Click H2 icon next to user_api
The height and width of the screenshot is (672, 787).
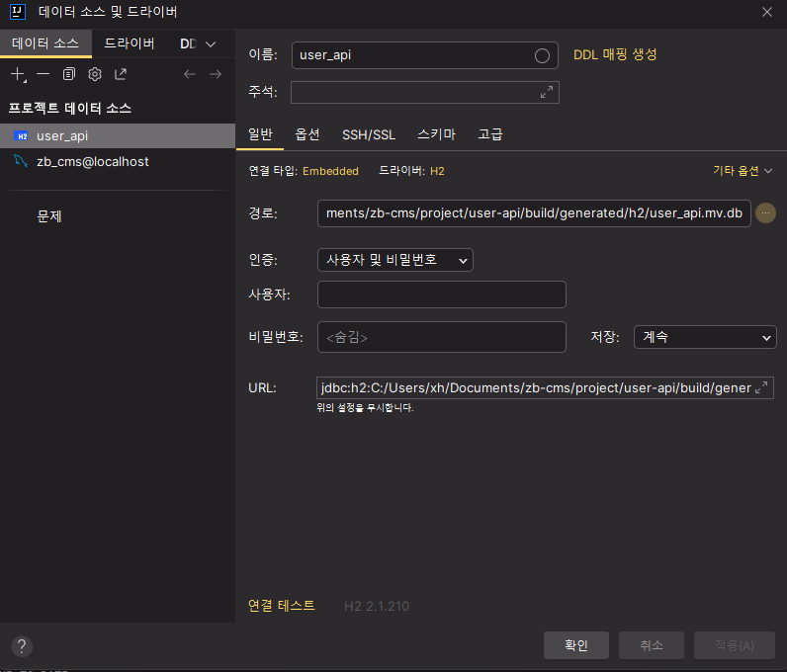21,136
